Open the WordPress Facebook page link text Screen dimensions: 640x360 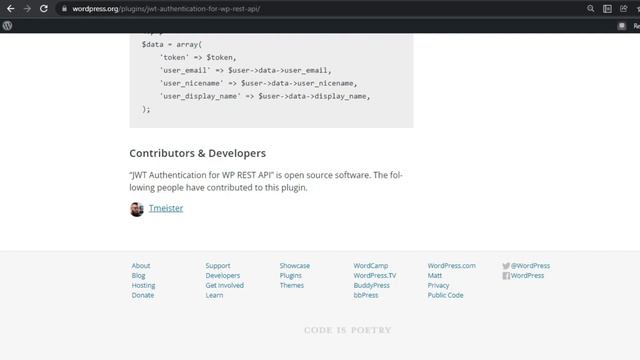[x=527, y=276]
